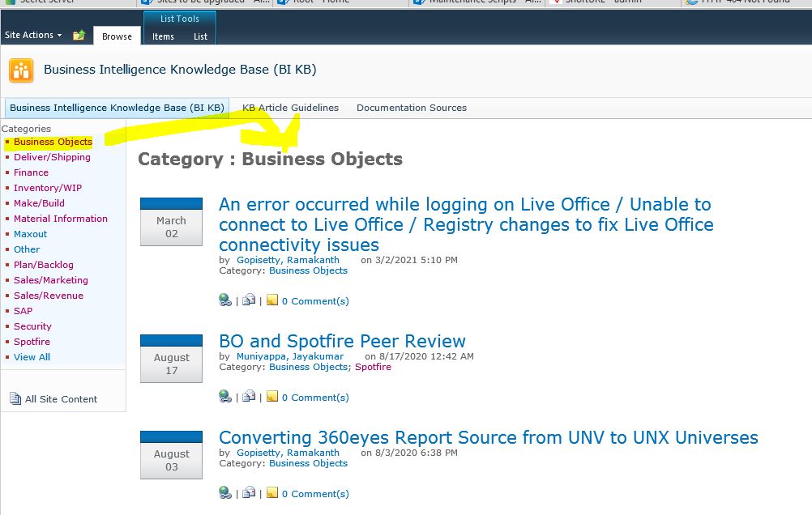Click View All categories link
812x515 pixels.
(32, 357)
